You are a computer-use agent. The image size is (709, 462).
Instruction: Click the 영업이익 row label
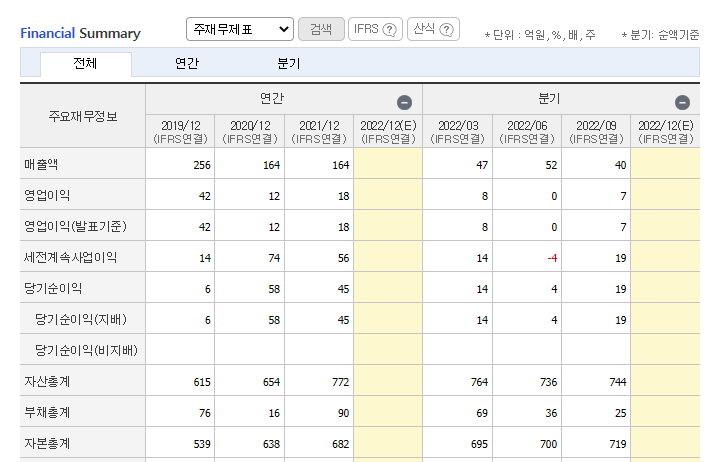pyautogui.click(x=47, y=195)
